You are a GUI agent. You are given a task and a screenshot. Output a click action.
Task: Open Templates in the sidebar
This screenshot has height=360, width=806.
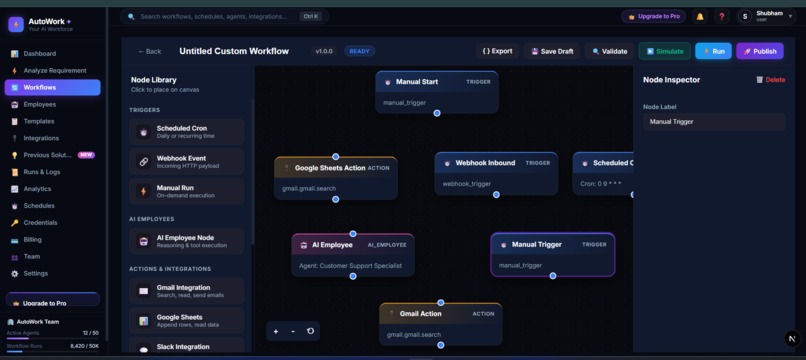click(x=52, y=121)
